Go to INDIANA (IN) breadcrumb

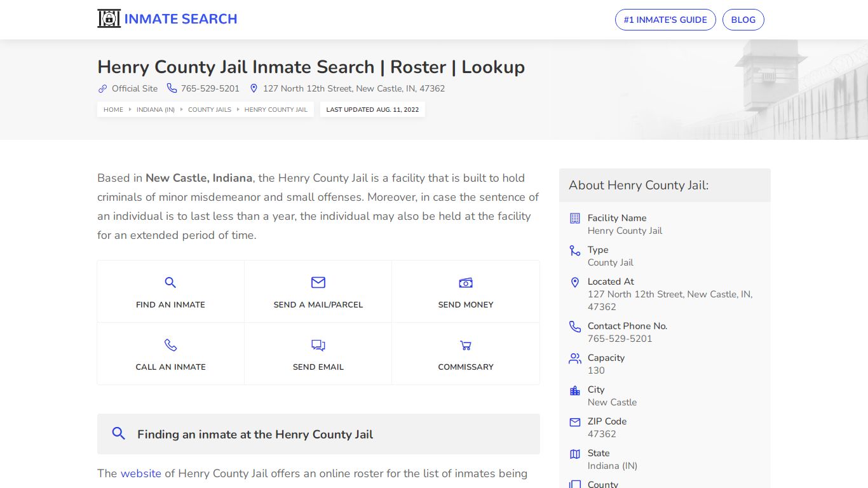pos(156,109)
